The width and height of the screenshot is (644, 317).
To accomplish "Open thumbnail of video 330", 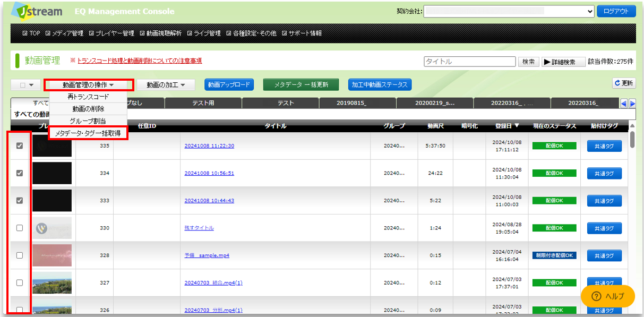I will pyautogui.click(x=52, y=228).
